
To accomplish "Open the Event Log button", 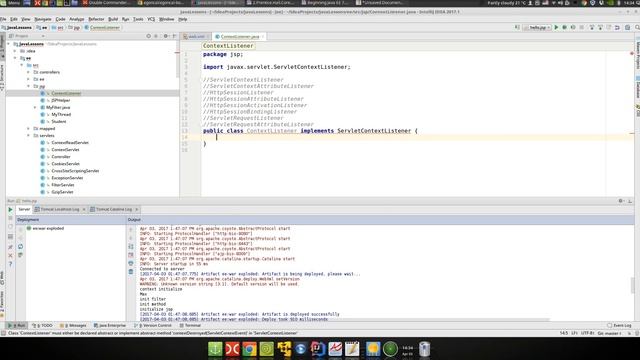I will coord(619,325).
